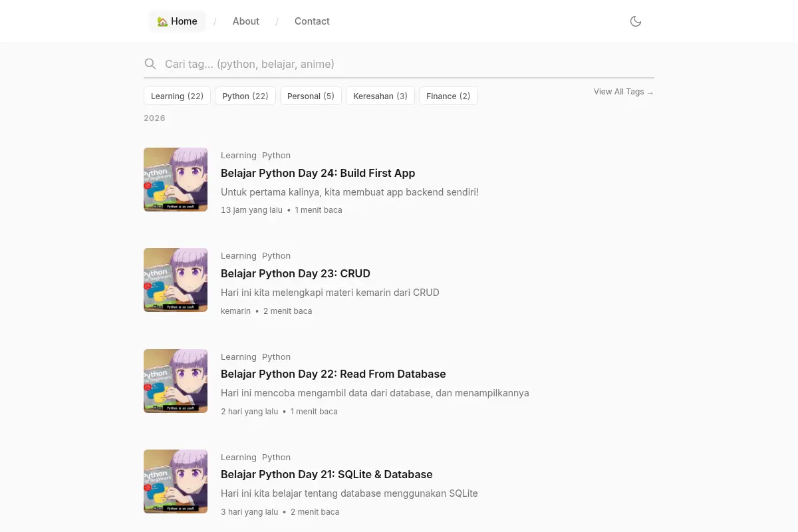Open the Day 24 post thumbnail
The width and height of the screenshot is (798, 532).
(x=176, y=180)
